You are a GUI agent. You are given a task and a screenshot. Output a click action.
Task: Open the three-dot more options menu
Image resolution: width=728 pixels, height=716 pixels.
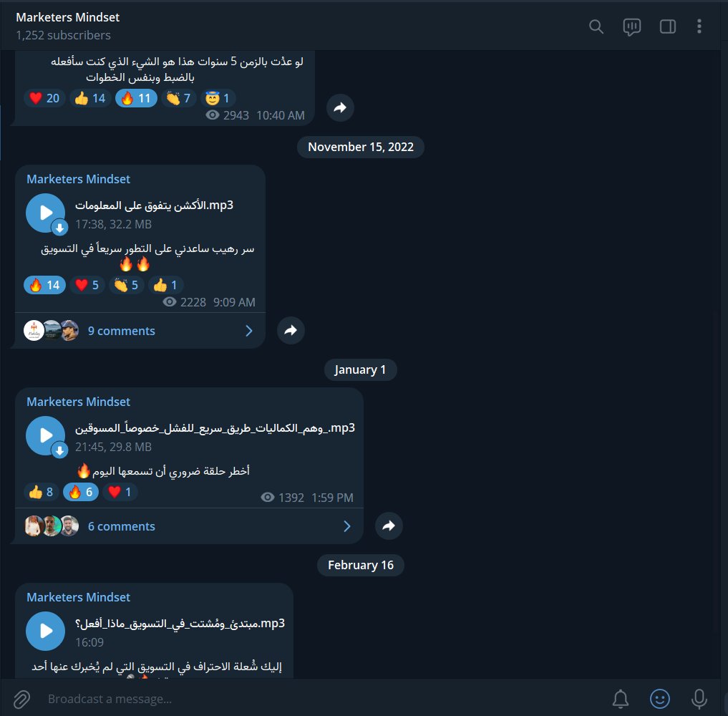(699, 26)
